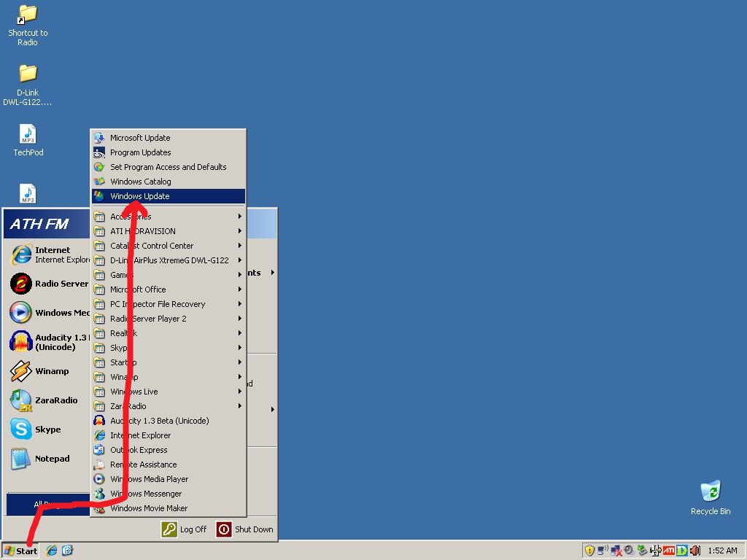747x560 pixels.
Task: Select the D-Link DWL-G122 desktop folder
Action: [28, 86]
